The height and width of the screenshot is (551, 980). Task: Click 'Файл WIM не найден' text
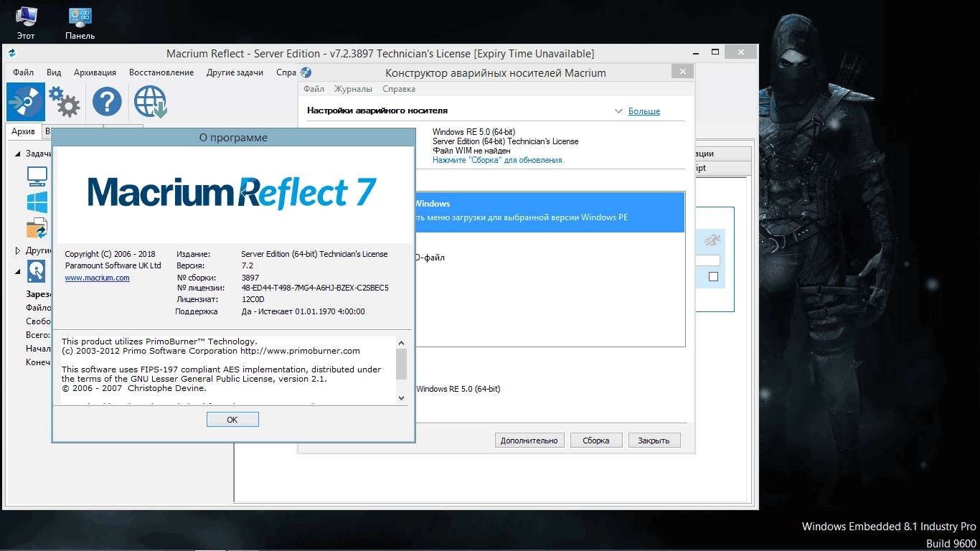(x=471, y=151)
